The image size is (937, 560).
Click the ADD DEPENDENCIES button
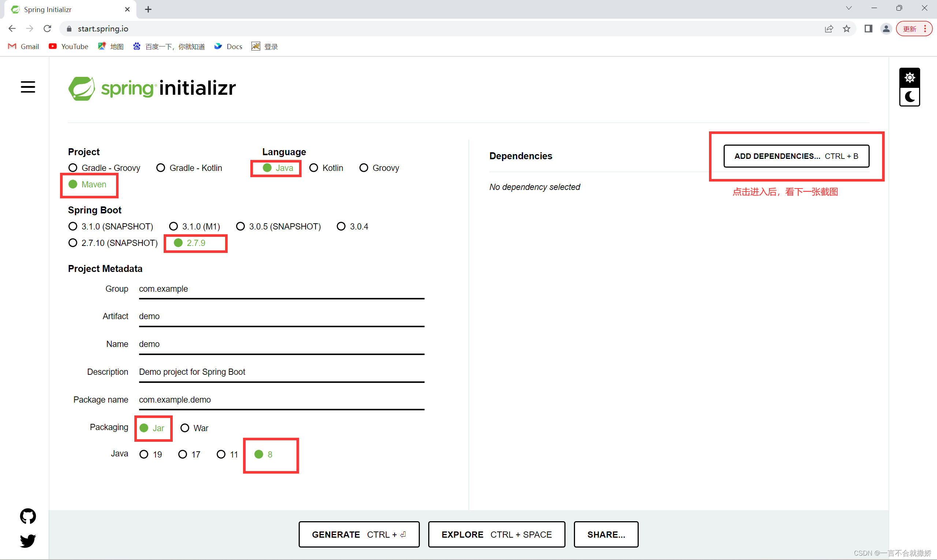796,156
